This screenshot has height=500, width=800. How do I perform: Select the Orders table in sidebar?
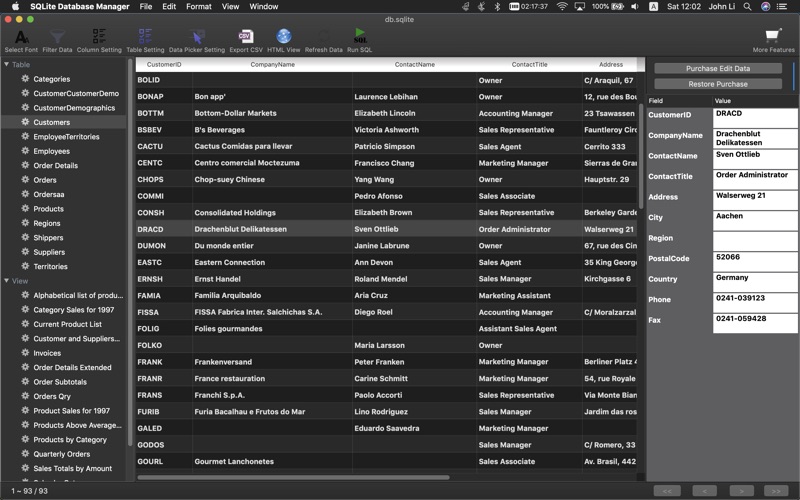pyautogui.click(x=45, y=180)
